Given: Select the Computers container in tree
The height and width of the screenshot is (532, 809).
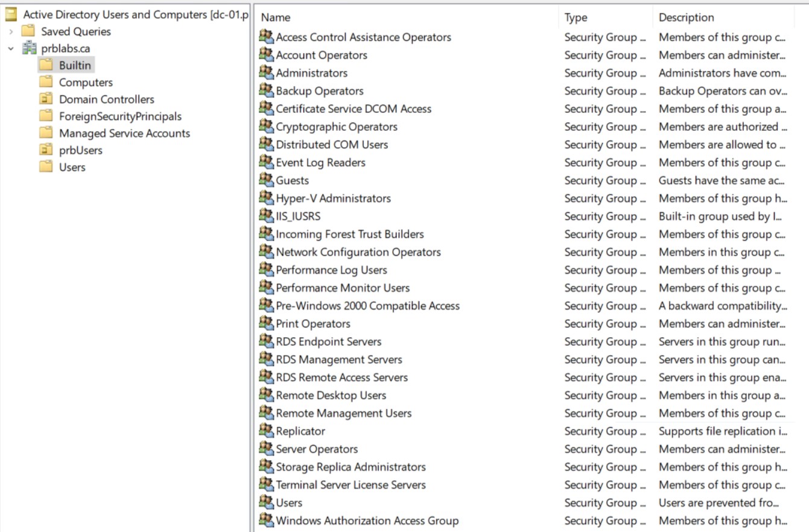Looking at the screenshot, I should pyautogui.click(x=86, y=83).
